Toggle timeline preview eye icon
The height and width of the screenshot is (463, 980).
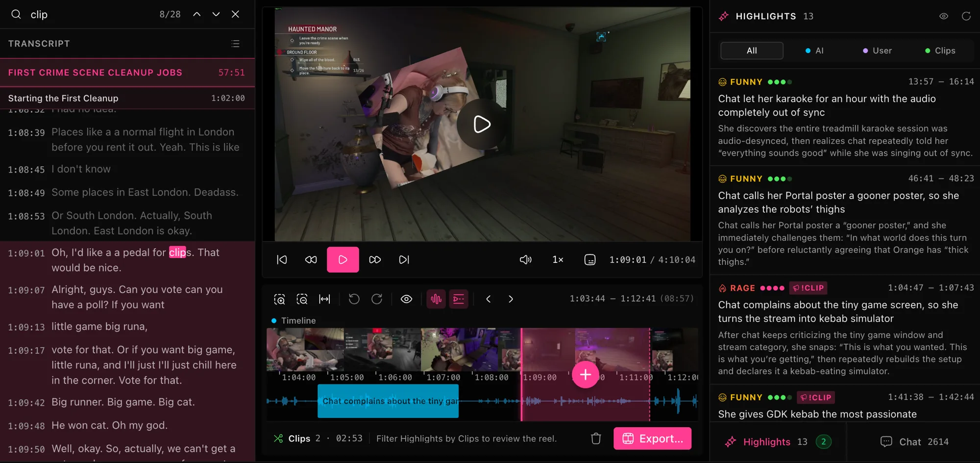(406, 299)
